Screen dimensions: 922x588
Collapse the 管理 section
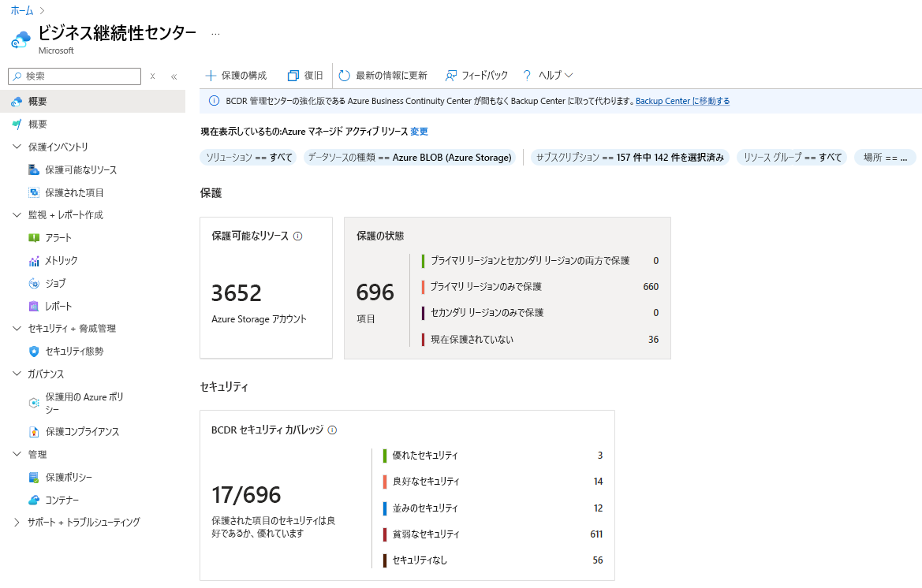pyautogui.click(x=17, y=454)
